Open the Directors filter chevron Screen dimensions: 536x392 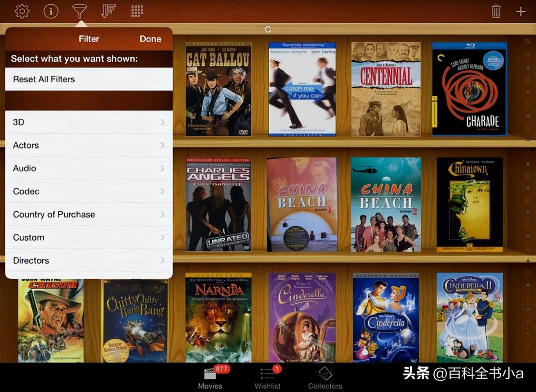tap(162, 260)
